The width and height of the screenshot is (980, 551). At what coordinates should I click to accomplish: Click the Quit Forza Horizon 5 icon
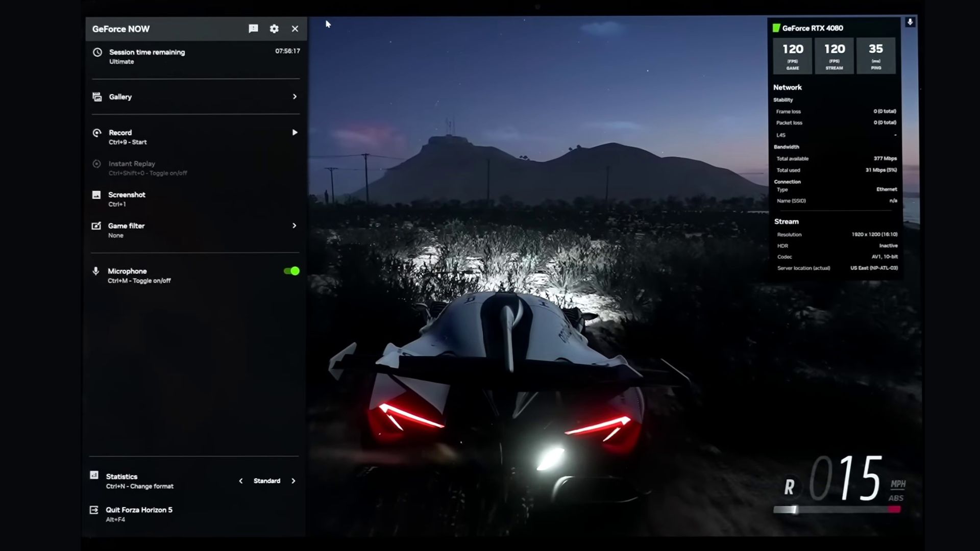pos(94,510)
